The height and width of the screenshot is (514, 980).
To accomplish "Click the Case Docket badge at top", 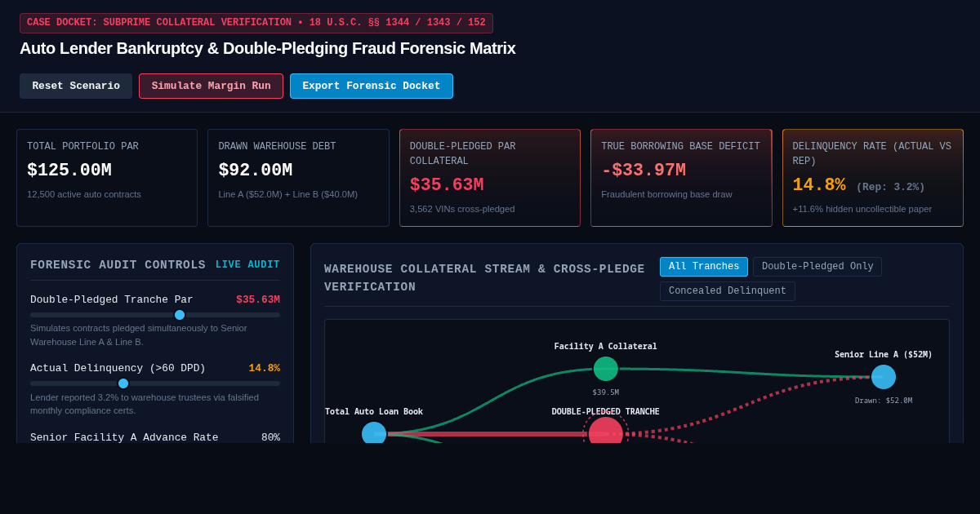I will (256, 23).
